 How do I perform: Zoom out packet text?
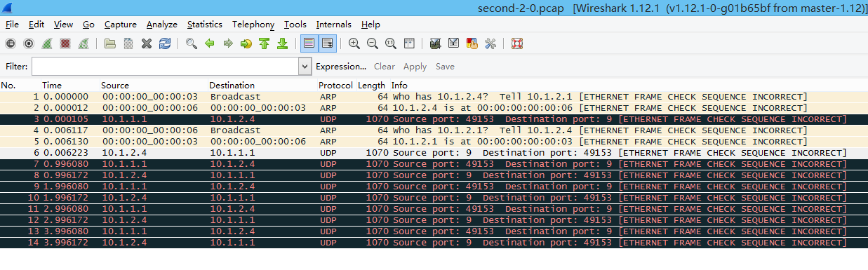click(x=373, y=43)
